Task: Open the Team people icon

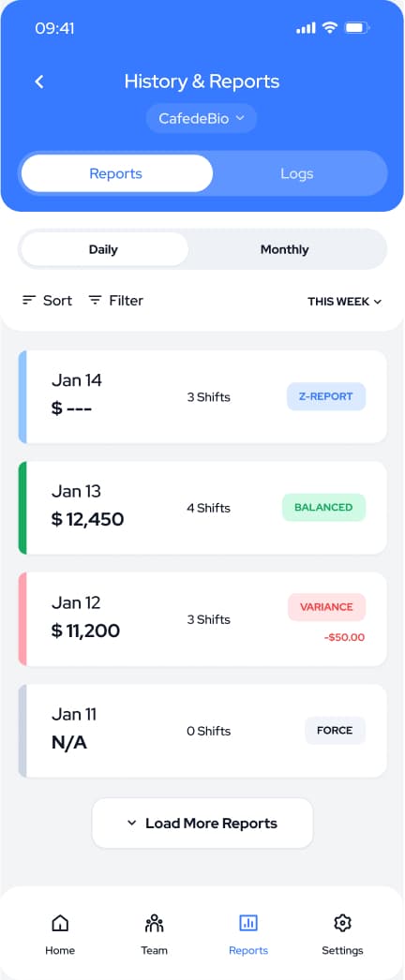Action: pos(154,923)
